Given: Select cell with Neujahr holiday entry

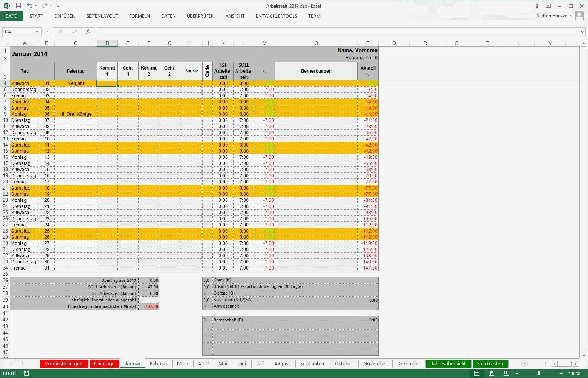Looking at the screenshot, I should pos(75,83).
